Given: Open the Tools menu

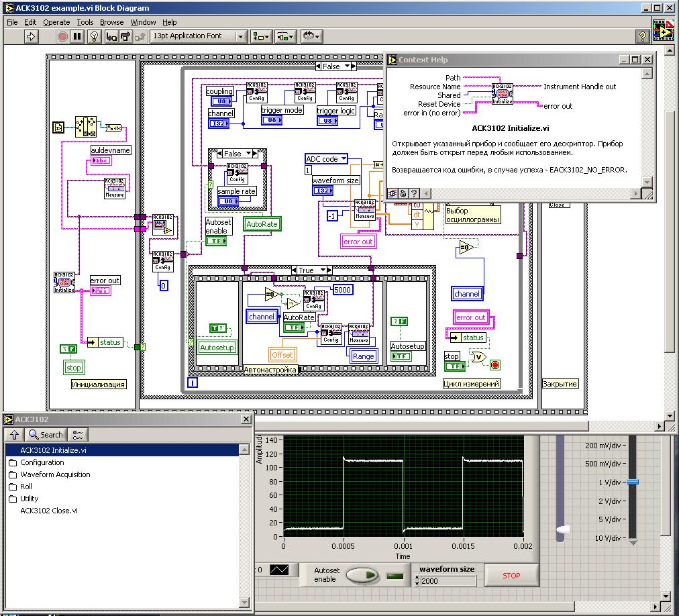Looking at the screenshot, I should [85, 22].
